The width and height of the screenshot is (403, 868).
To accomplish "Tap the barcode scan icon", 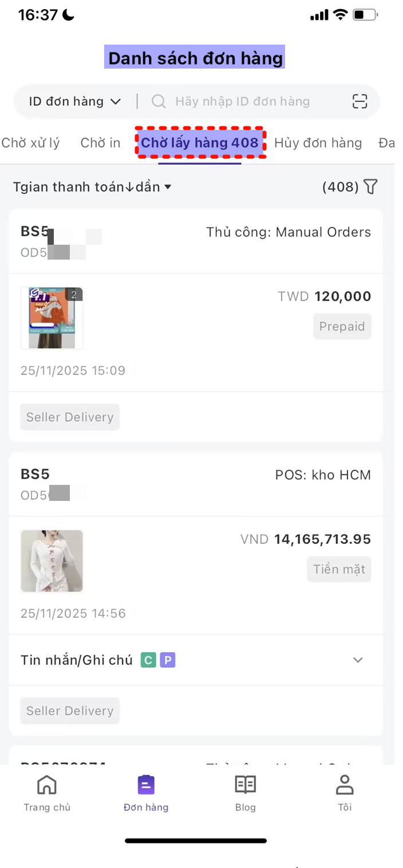I will click(x=359, y=102).
